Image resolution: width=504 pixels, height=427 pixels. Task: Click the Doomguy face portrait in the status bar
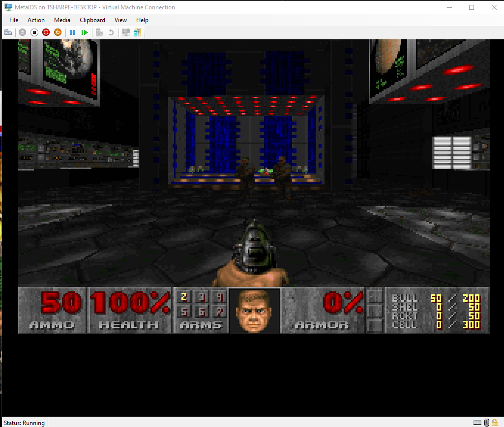coord(254,311)
